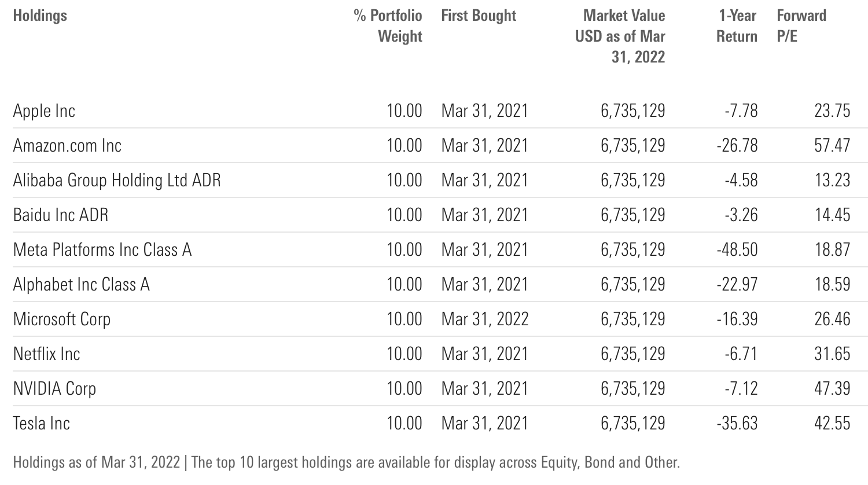
Task: Select Alibaba Group Holding Ltd ADR
Action: coord(117,180)
